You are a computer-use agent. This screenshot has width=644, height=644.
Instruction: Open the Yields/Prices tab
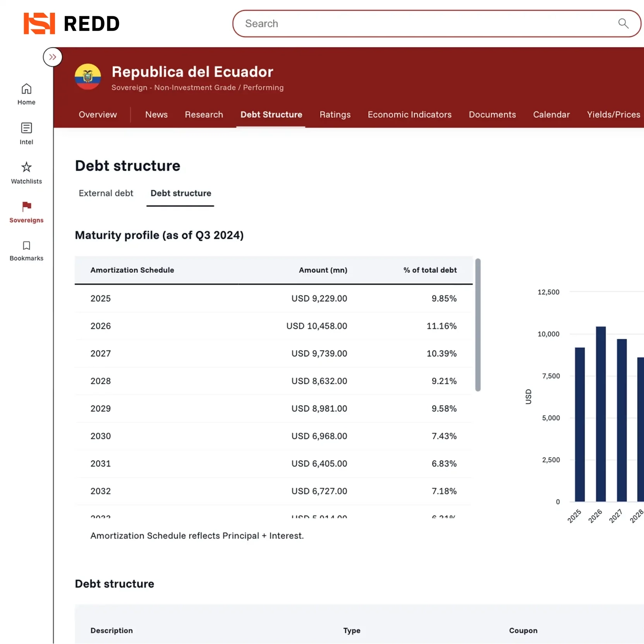(613, 115)
